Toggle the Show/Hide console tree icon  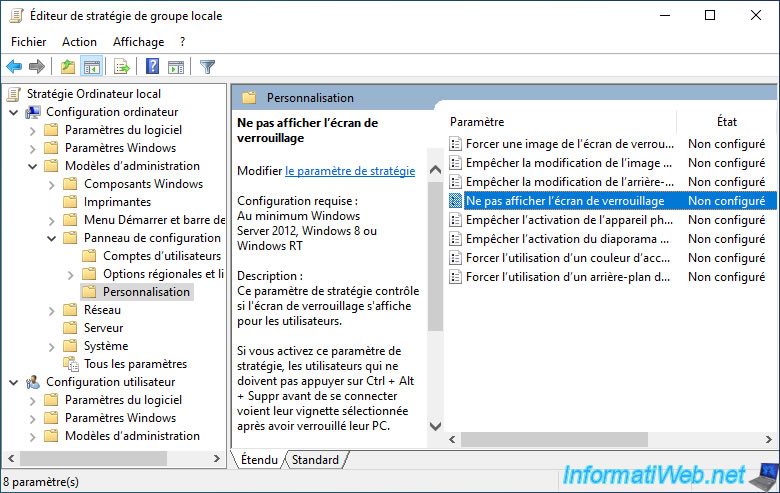click(x=91, y=67)
